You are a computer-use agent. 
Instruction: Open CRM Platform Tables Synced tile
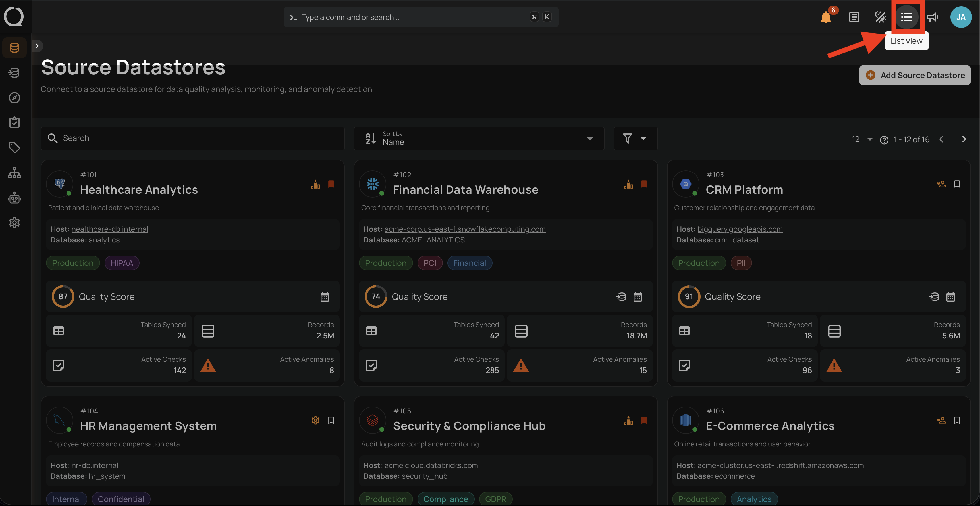(744, 331)
